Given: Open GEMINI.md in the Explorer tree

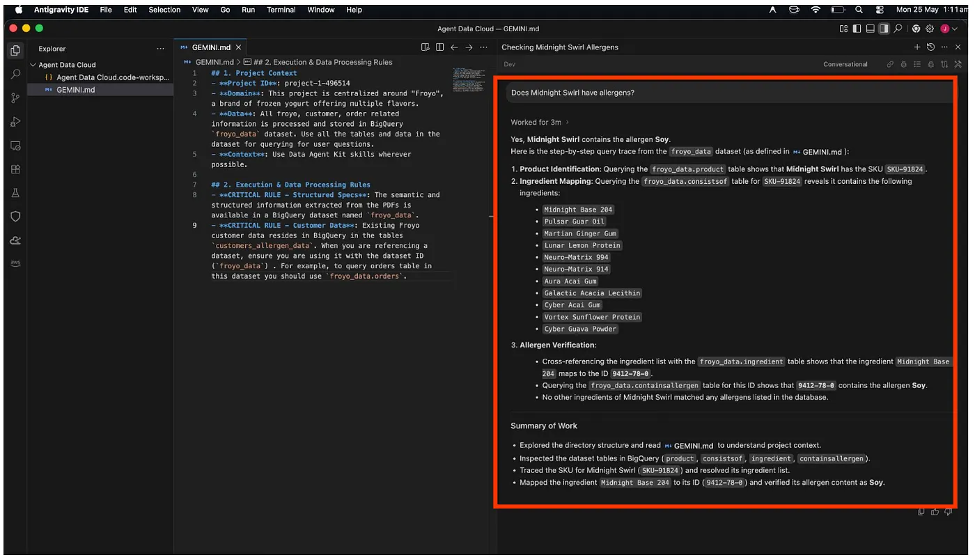Looking at the screenshot, I should point(100,90).
